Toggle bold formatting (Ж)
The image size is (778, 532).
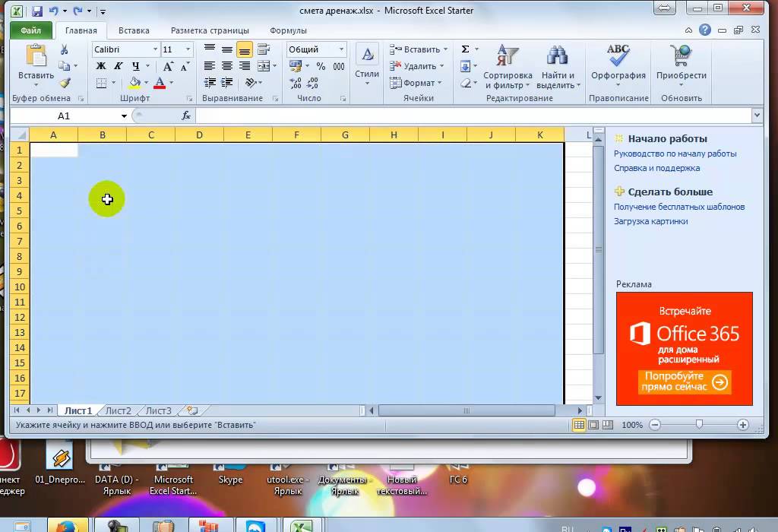(x=101, y=66)
